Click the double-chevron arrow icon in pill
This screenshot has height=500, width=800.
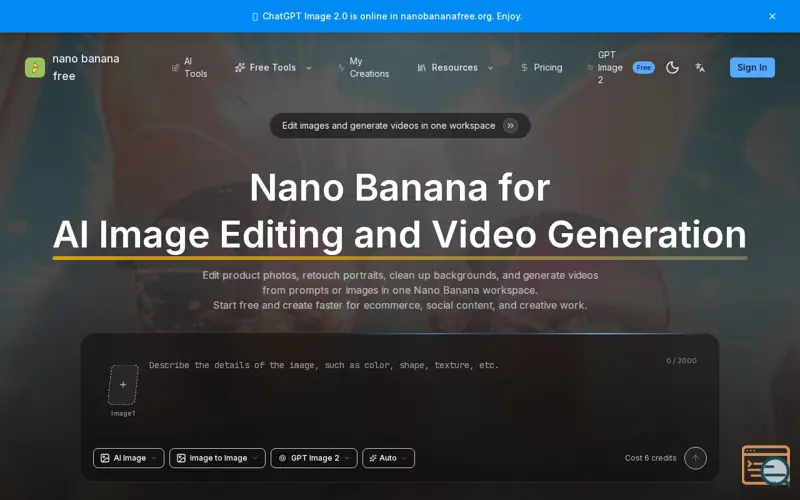(x=510, y=126)
